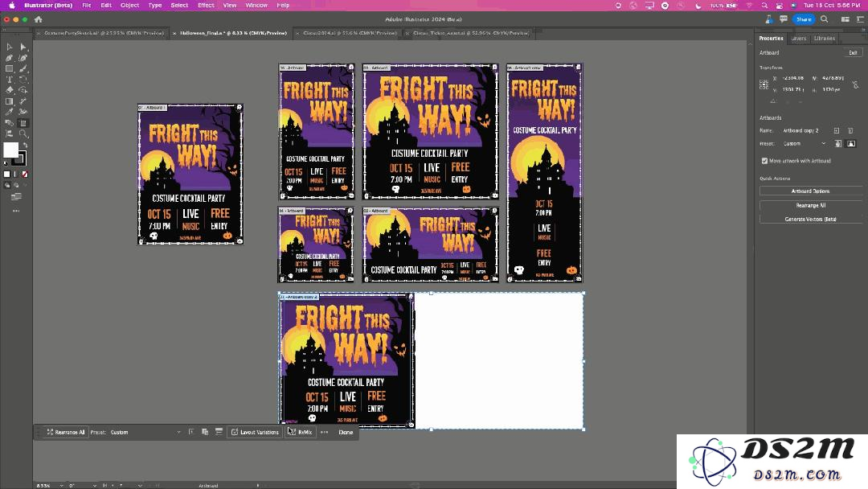868x489 pixels.
Task: Select the Shape Builder tool
Action: pyautogui.click(x=23, y=90)
